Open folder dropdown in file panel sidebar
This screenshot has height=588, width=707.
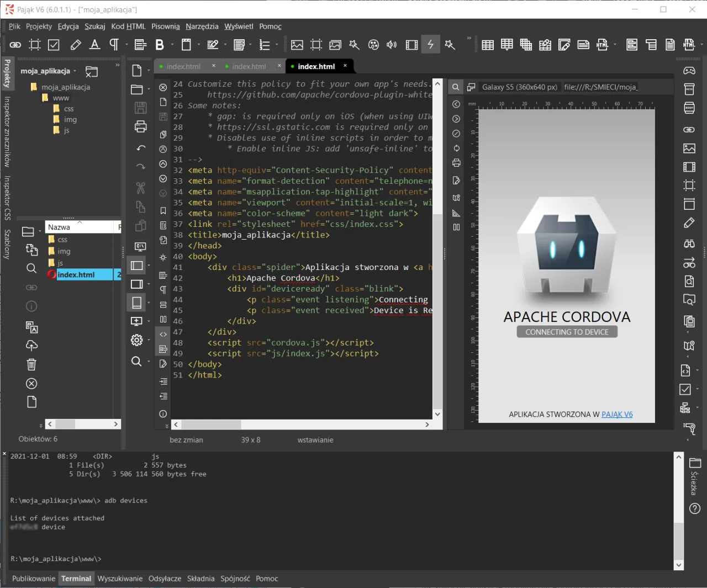(x=40, y=232)
